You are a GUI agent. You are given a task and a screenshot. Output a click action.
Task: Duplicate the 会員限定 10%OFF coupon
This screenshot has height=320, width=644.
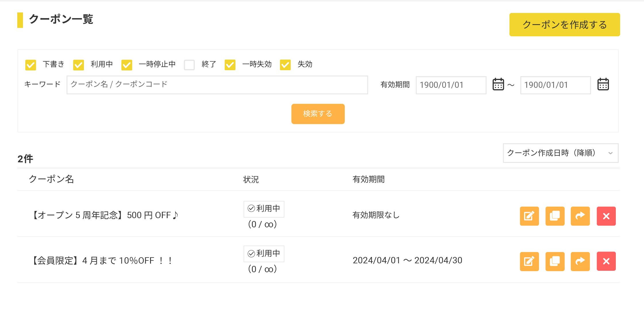coord(555,261)
